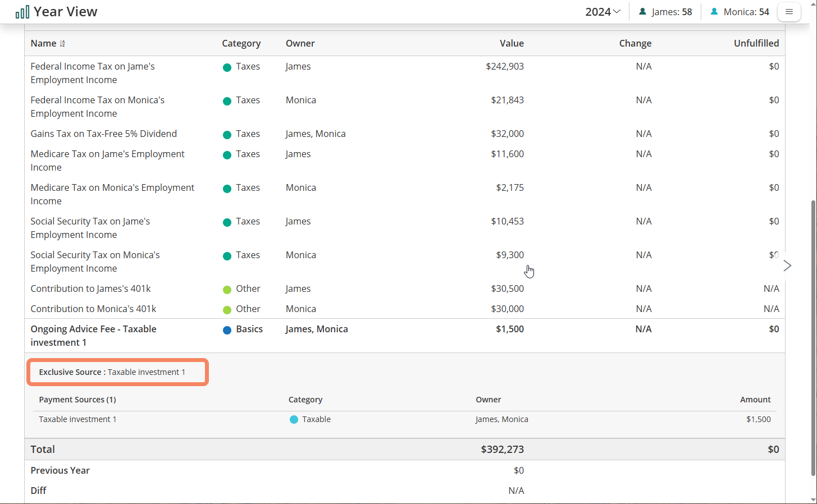Select the Exclusive Source Taxable investment 1 box
Image resolution: width=817 pixels, height=504 pixels.
click(117, 372)
